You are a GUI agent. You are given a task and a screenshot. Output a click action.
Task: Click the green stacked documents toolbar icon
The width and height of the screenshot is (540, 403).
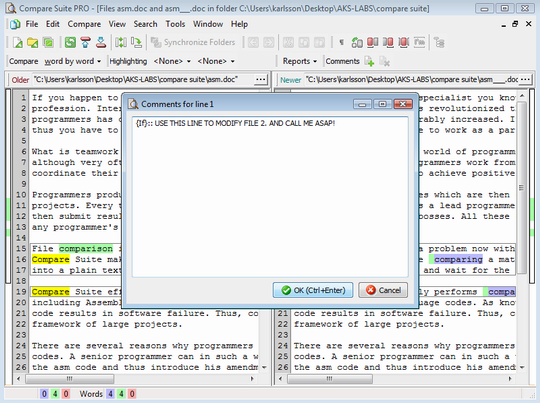pos(48,42)
